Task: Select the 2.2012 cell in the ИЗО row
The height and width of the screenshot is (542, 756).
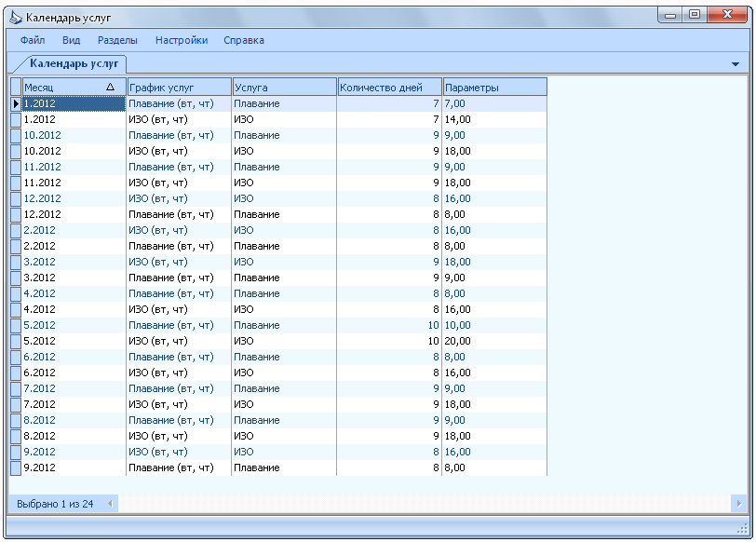Action: coord(74,230)
